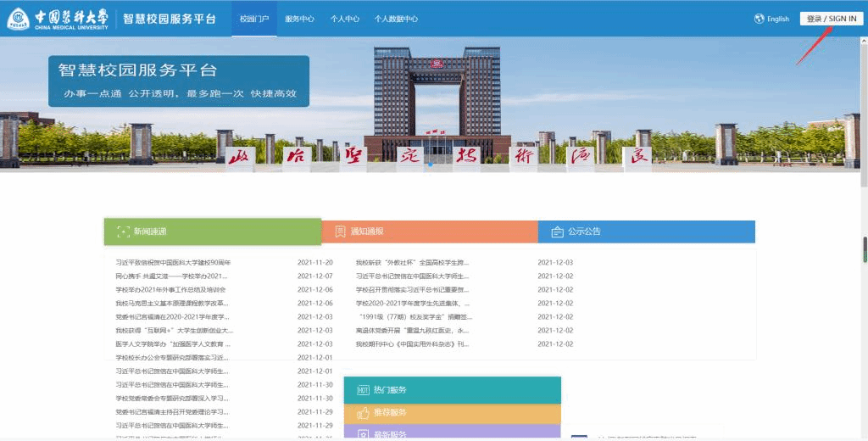Screen dimensions: 868x441
Task: Select the green 新闻速递 tab
Action: 213,232
